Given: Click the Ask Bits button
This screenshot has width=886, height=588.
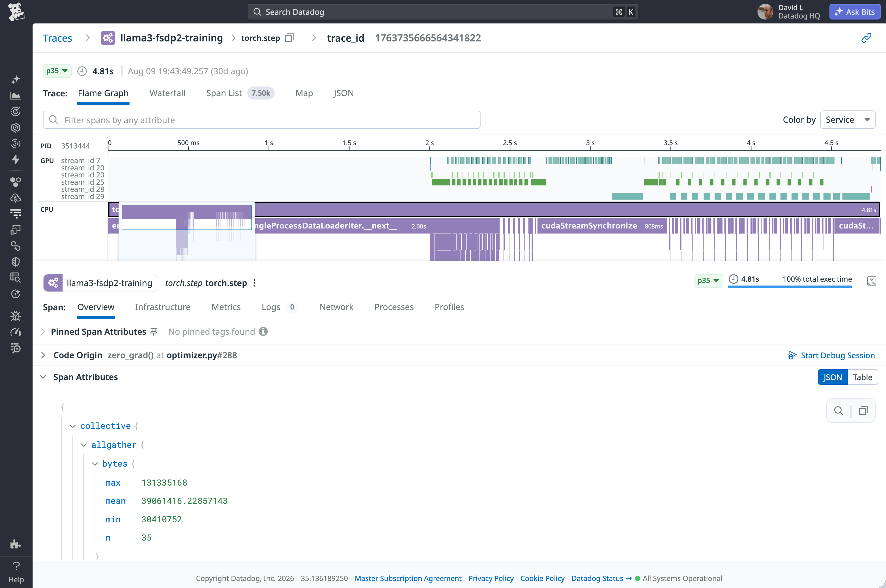Looking at the screenshot, I should pos(855,12).
